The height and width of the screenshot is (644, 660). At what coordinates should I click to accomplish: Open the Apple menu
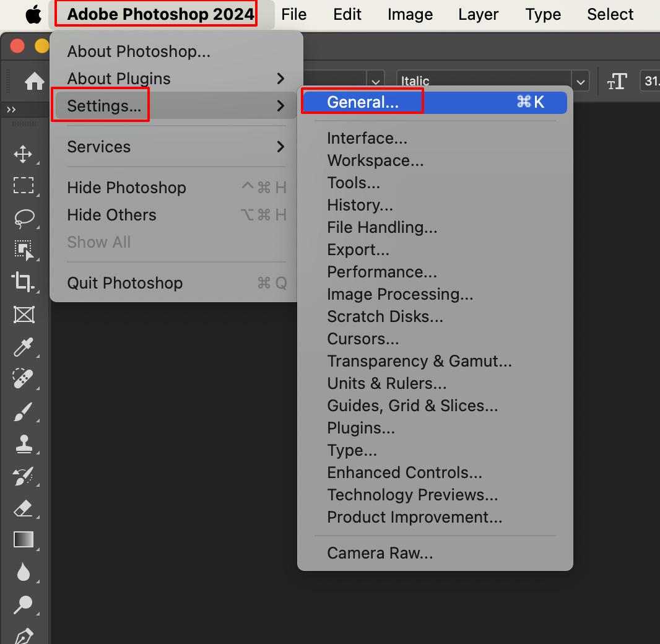(x=33, y=14)
